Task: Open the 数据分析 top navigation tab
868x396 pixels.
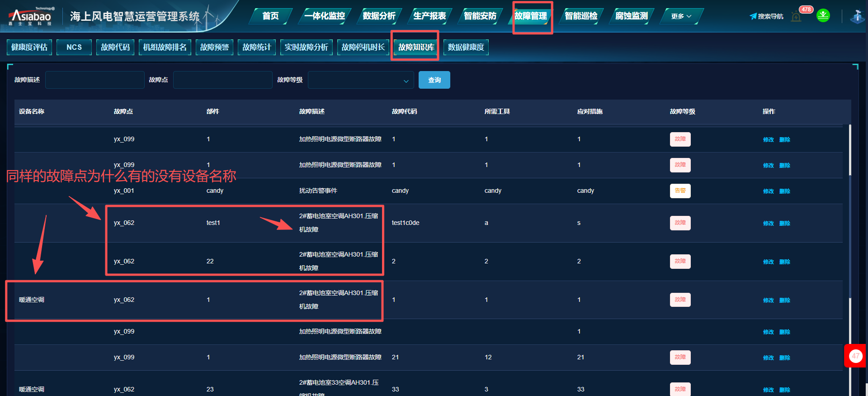Action: tap(379, 16)
